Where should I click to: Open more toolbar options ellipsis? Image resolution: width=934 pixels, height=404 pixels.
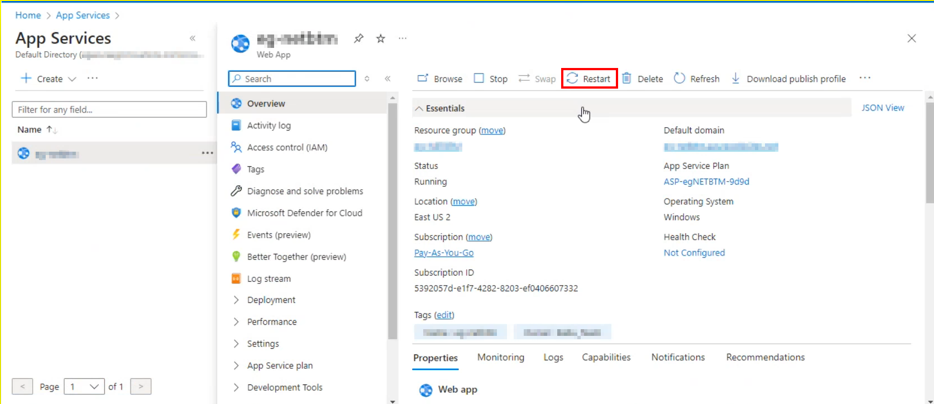(x=865, y=78)
